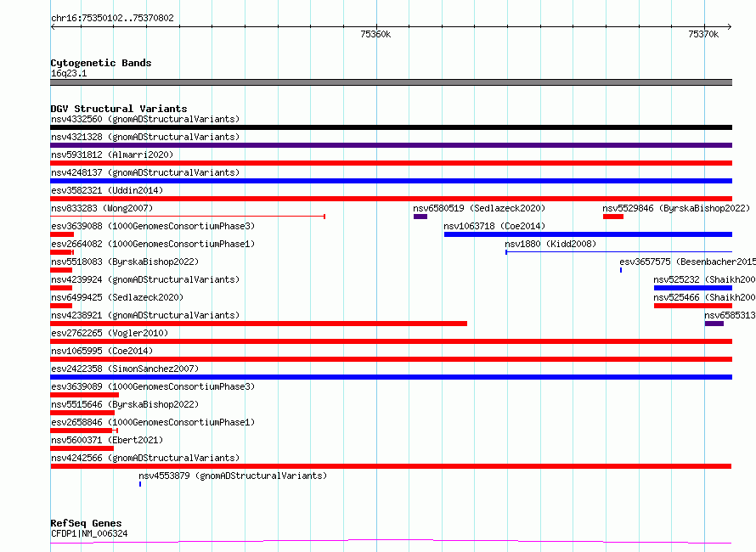Click the tiny blue nsv4553879 marker
This screenshot has width=756, height=552.
[x=140, y=484]
